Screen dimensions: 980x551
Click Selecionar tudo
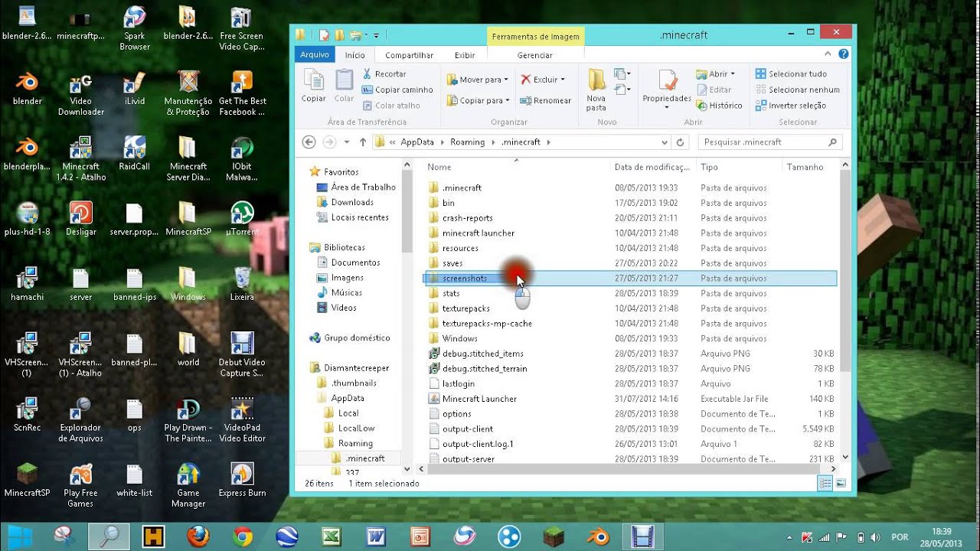tap(791, 74)
